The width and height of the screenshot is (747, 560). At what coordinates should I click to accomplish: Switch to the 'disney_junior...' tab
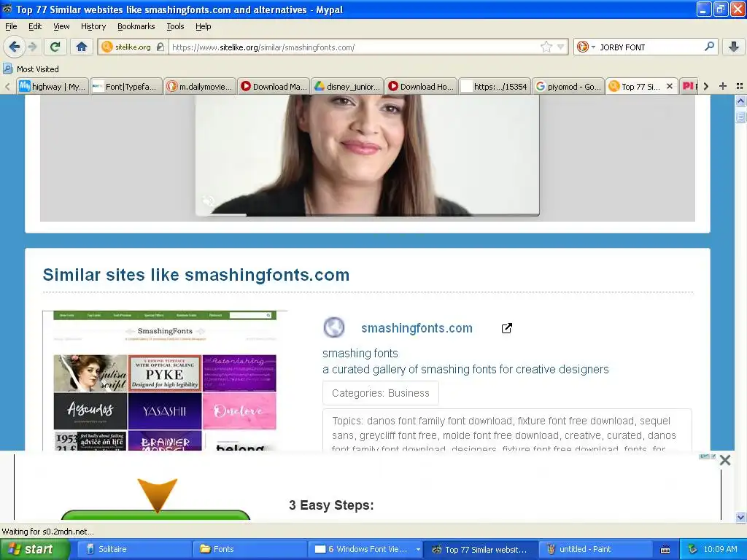347,86
